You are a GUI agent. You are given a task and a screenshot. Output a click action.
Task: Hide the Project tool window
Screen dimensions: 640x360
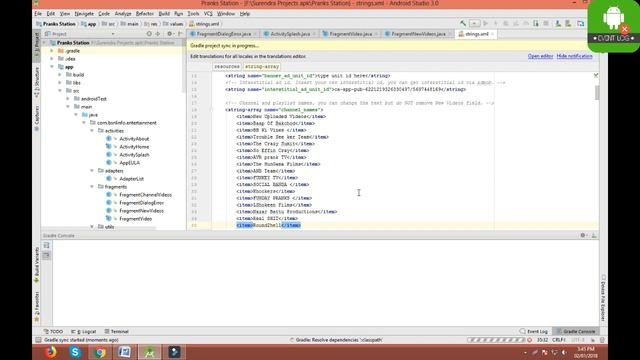pyautogui.click(x=180, y=34)
